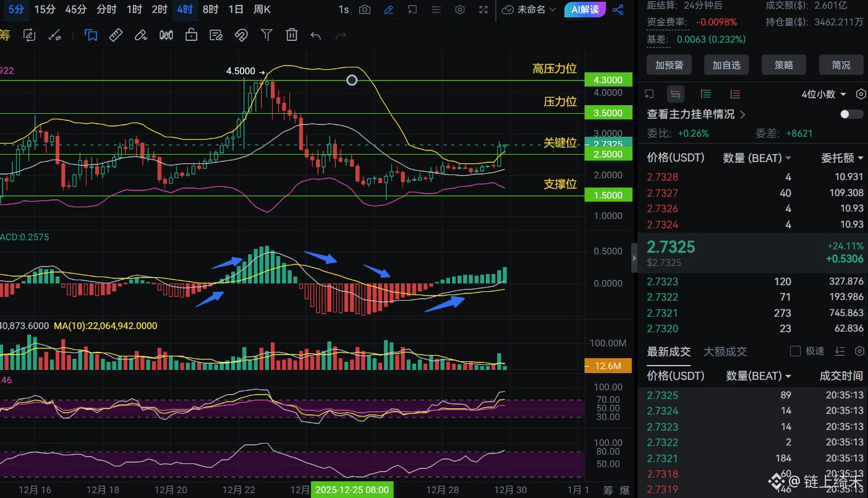Click the 加自选 button
868x498 pixels.
coord(726,65)
